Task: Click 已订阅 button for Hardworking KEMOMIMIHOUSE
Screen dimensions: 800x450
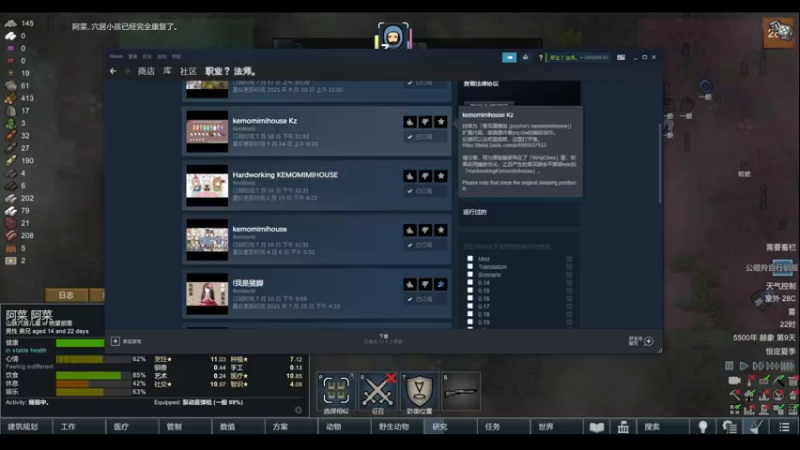Action: tap(424, 191)
